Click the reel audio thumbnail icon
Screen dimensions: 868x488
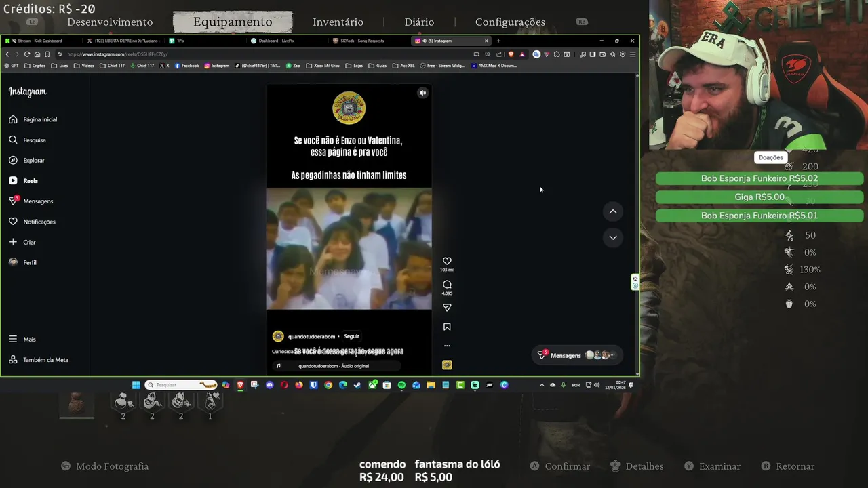pyautogui.click(x=447, y=365)
